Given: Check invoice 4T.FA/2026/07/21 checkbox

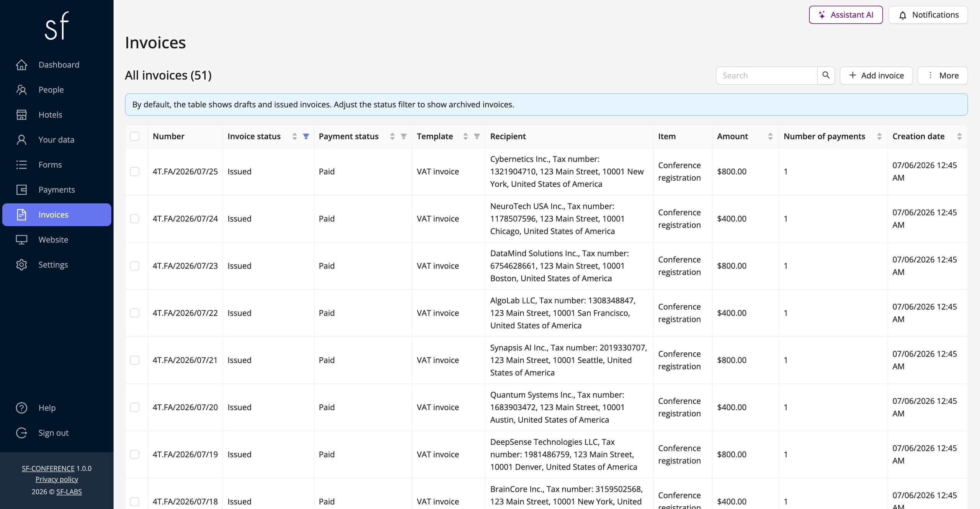Looking at the screenshot, I should pyautogui.click(x=135, y=360).
